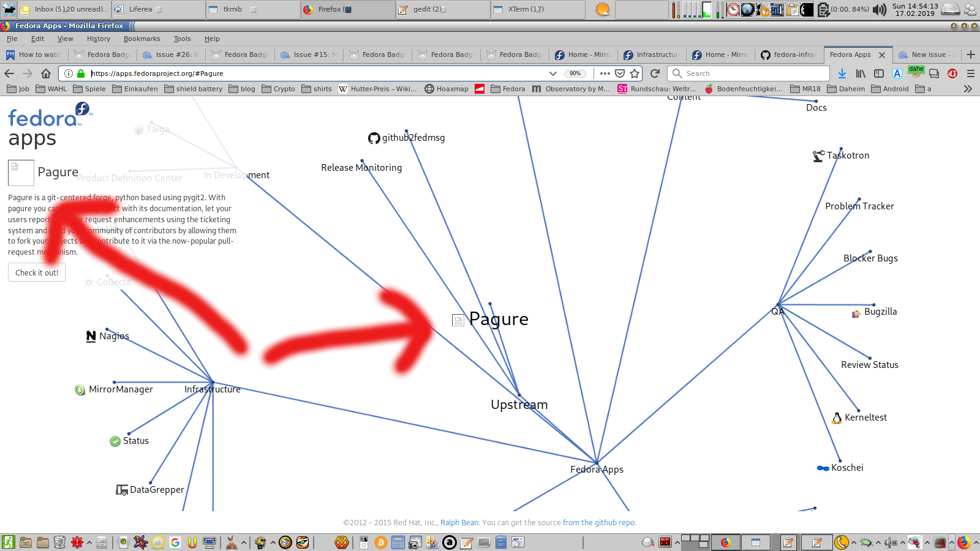Click the Pagure node label in graph
This screenshot has width=980, height=551.
499,319
